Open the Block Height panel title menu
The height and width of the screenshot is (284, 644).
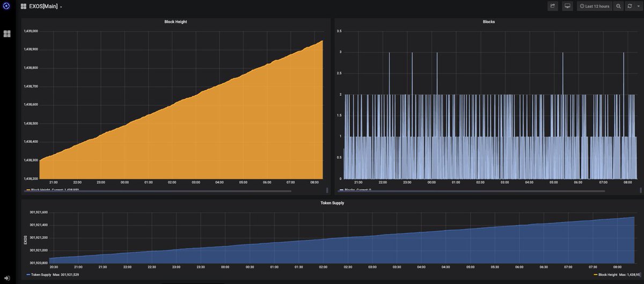click(175, 21)
